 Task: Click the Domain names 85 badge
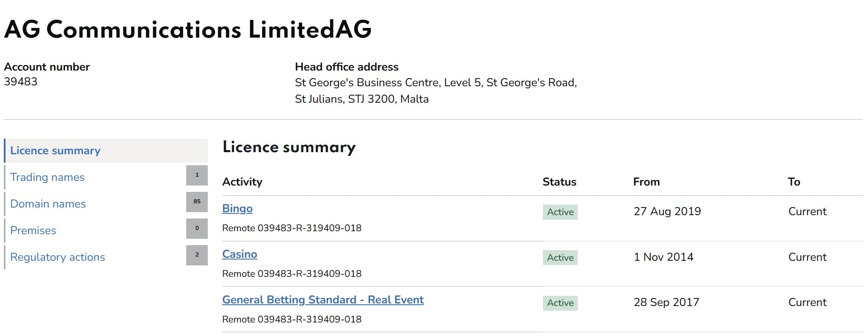197,202
